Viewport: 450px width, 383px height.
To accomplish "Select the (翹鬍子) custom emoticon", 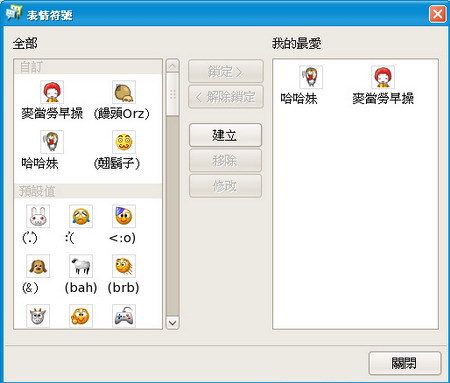I will click(x=124, y=142).
